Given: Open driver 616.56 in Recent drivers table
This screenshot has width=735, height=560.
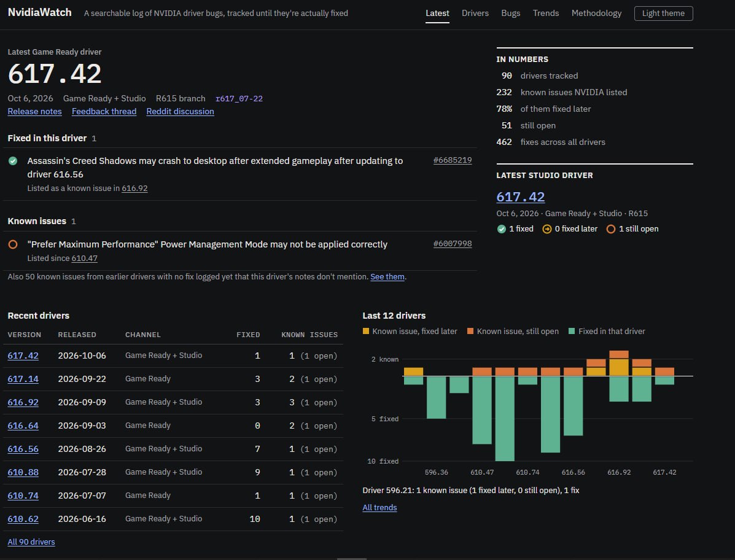Looking at the screenshot, I should tap(23, 449).
